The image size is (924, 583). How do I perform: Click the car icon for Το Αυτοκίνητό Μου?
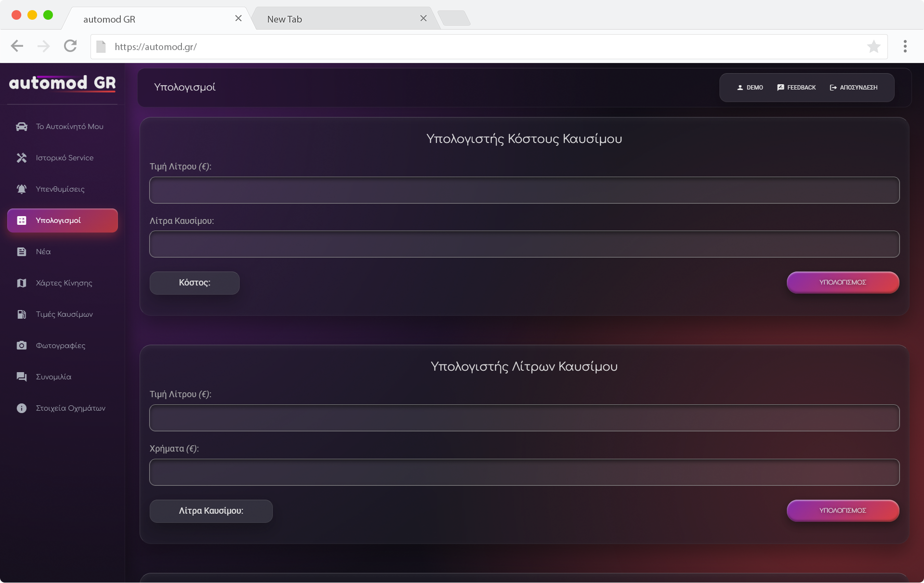pyautogui.click(x=22, y=127)
